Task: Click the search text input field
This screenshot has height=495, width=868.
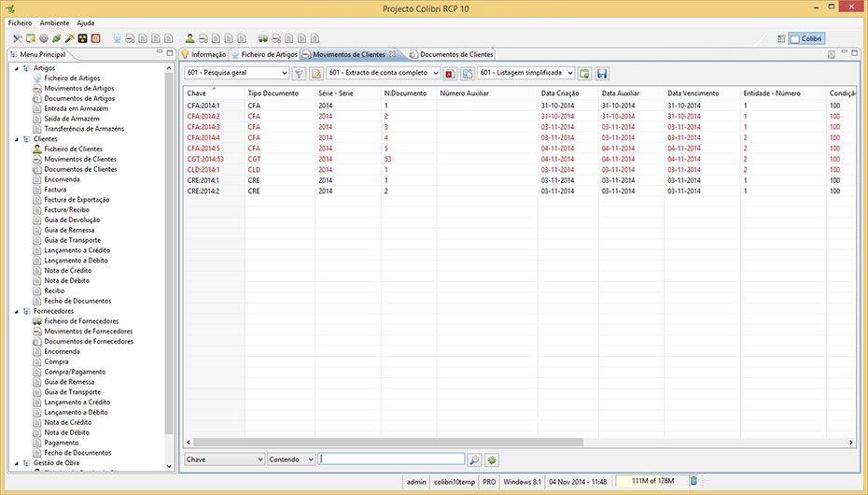Action: (x=391, y=460)
